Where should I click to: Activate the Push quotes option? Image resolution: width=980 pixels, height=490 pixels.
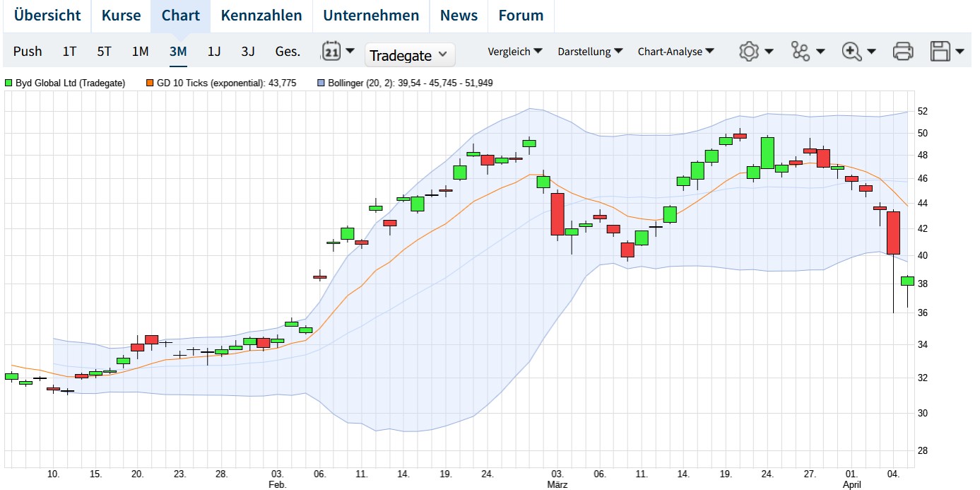pyautogui.click(x=28, y=51)
